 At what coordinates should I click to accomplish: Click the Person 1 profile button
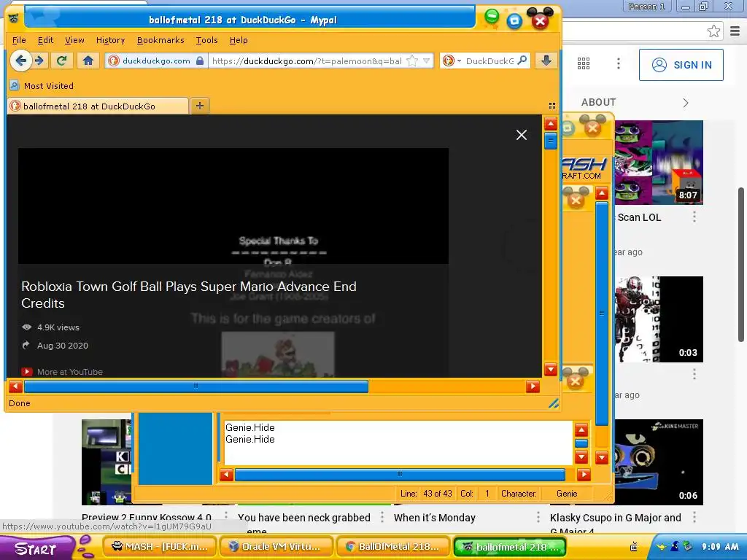click(646, 7)
